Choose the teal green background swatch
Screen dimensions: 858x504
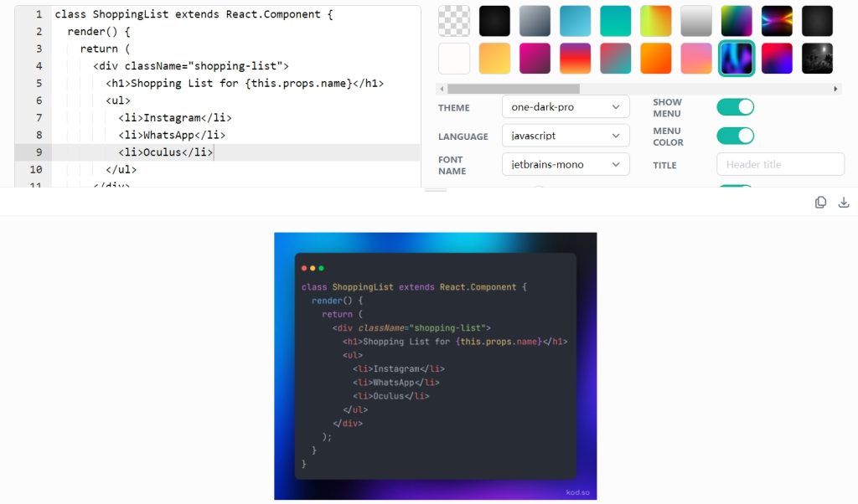click(616, 21)
